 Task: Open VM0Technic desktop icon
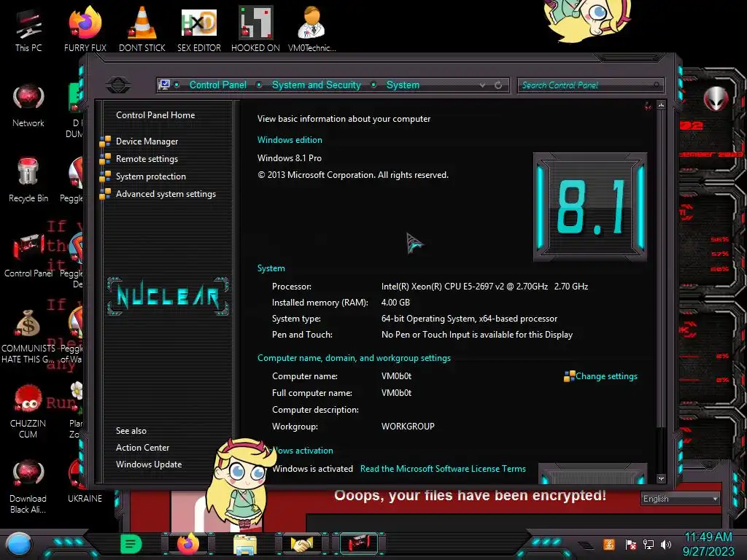[312, 28]
